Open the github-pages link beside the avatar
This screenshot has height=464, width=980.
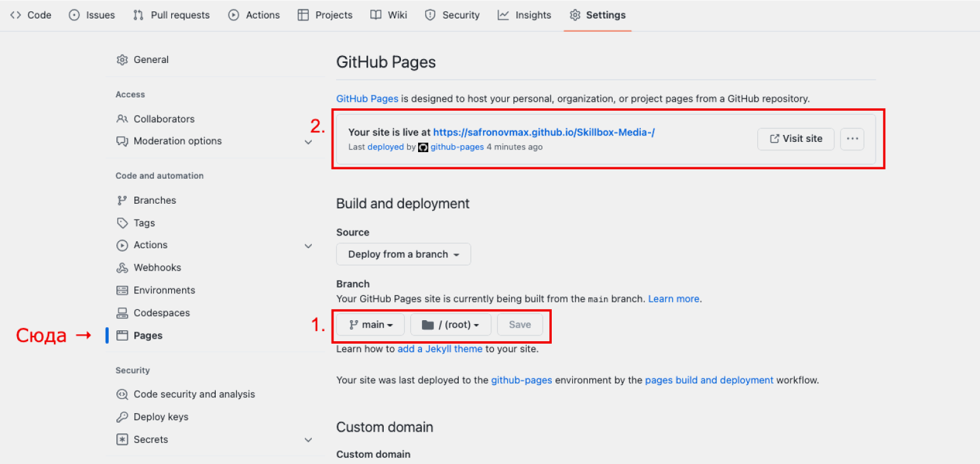[457, 147]
